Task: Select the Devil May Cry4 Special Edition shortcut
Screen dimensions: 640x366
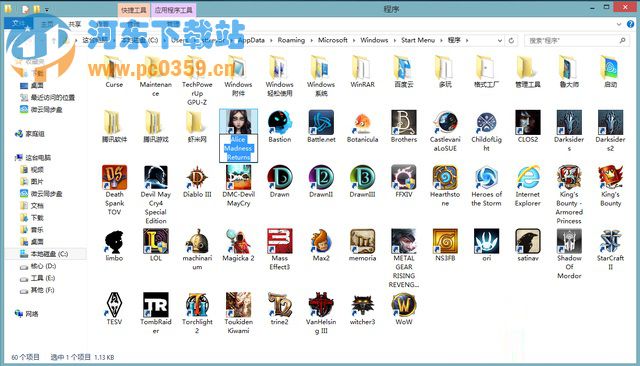Action: 156,177
